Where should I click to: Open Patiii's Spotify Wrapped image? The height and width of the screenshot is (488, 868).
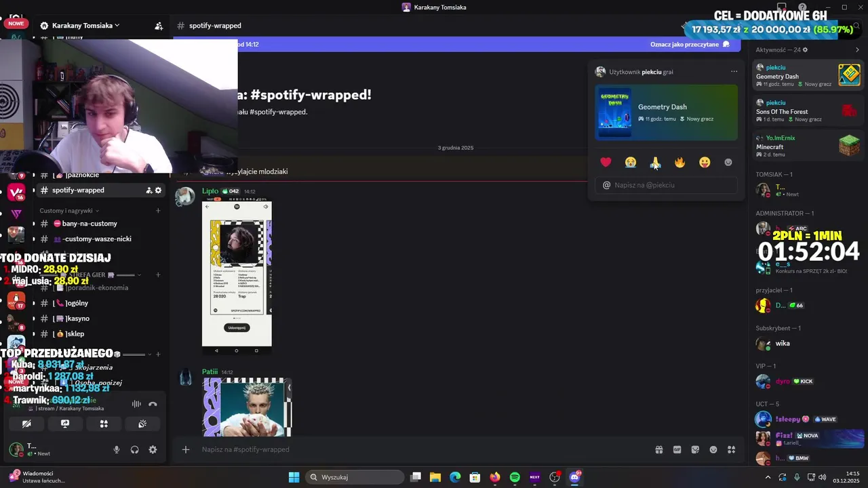(247, 407)
